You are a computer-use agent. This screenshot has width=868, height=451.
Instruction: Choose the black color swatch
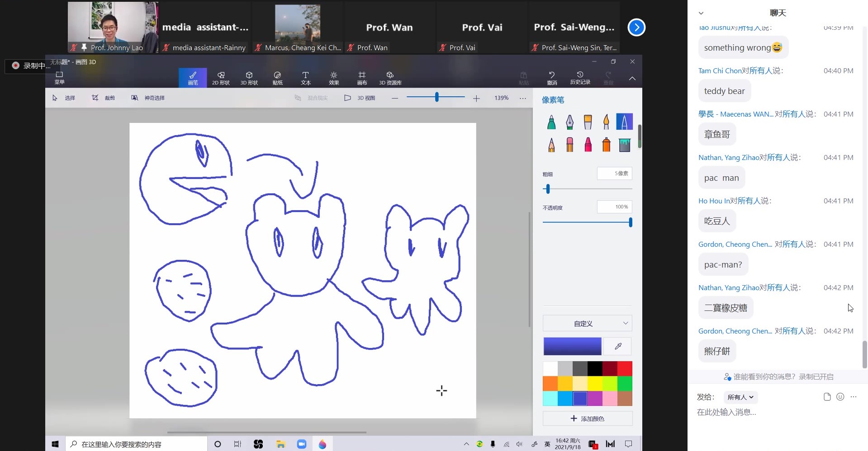pos(595,368)
